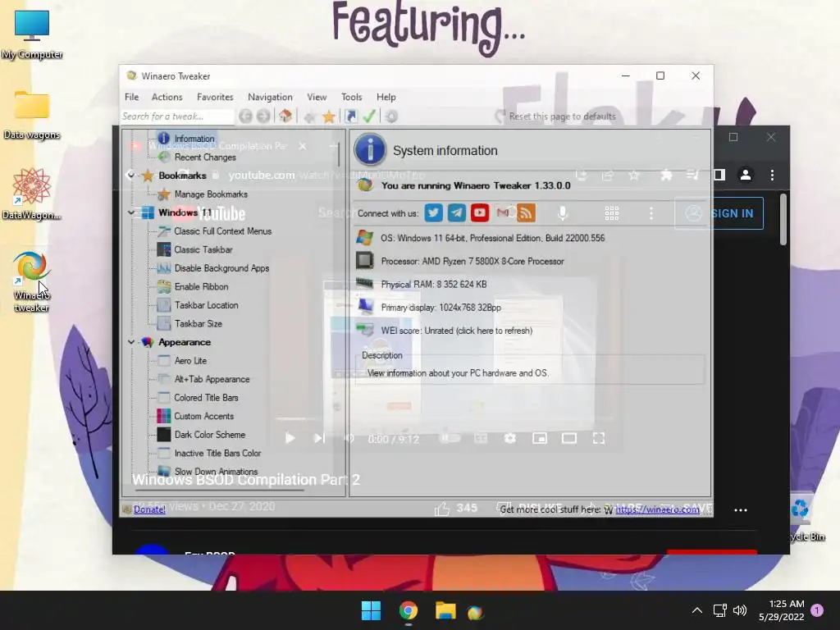This screenshot has width=840, height=630.
Task: Open the File menu in Winaero Tweaker
Action: coord(132,97)
